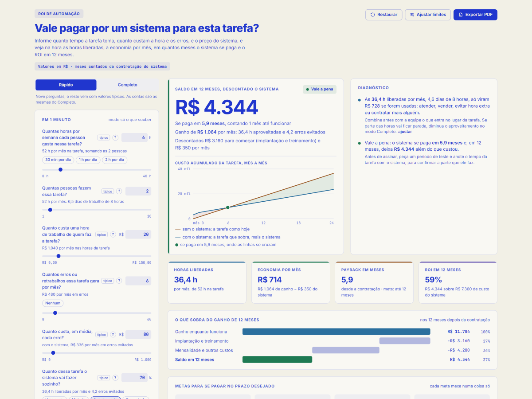Focus the automation percent field showing 70
532x399 pixels.
[x=134, y=378]
